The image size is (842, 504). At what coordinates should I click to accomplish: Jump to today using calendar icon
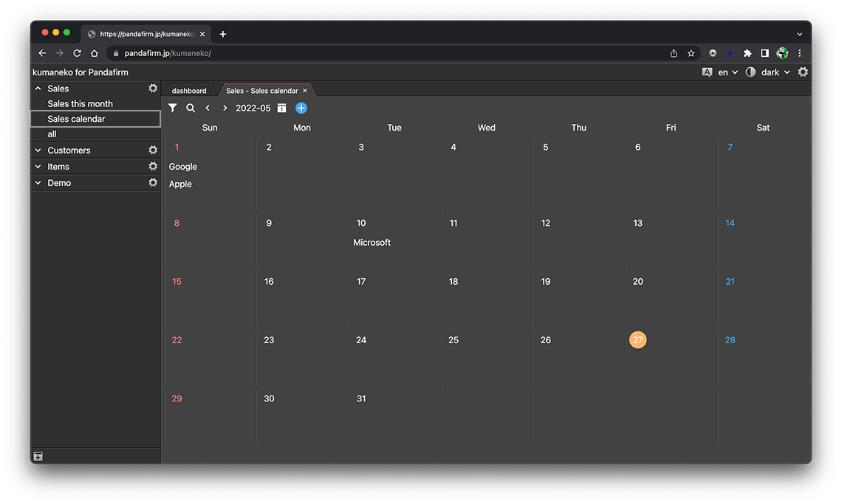coord(281,108)
